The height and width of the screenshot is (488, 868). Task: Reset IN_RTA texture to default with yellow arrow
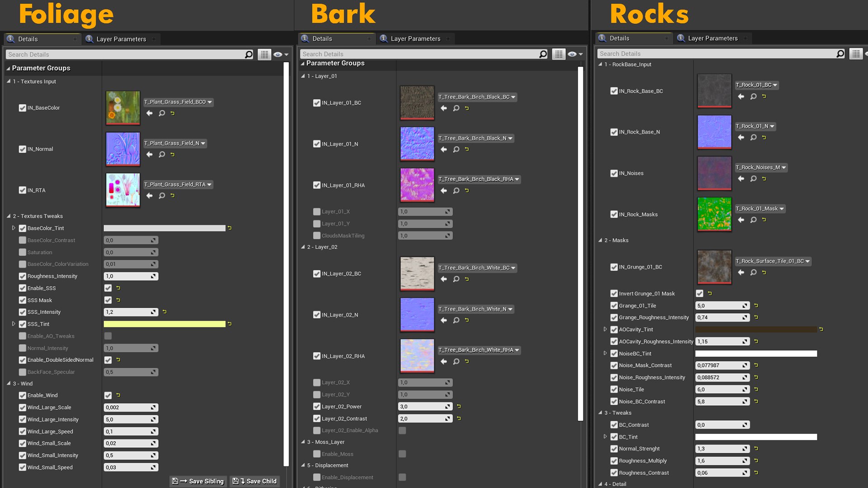[x=172, y=196]
